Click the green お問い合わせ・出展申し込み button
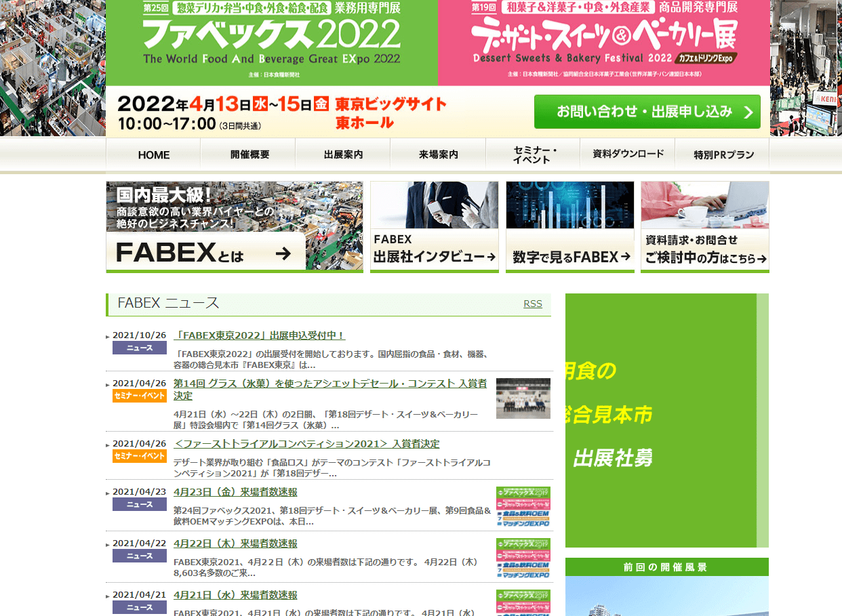Screen dimensions: 842x616 click(647, 112)
